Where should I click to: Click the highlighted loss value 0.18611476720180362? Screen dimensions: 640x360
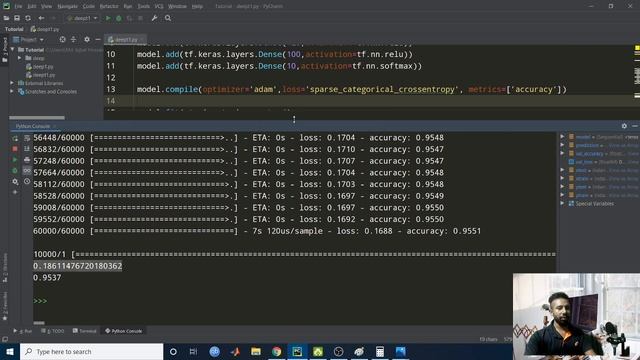tap(78, 266)
